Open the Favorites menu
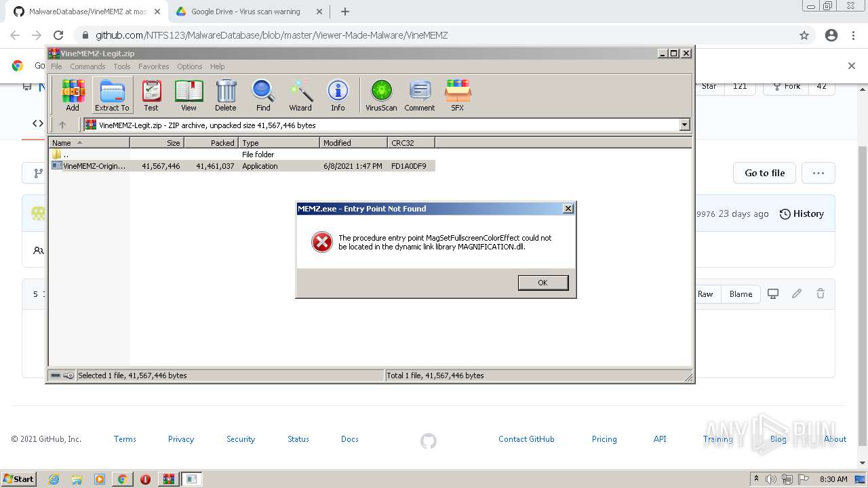This screenshot has width=868, height=488. click(154, 66)
